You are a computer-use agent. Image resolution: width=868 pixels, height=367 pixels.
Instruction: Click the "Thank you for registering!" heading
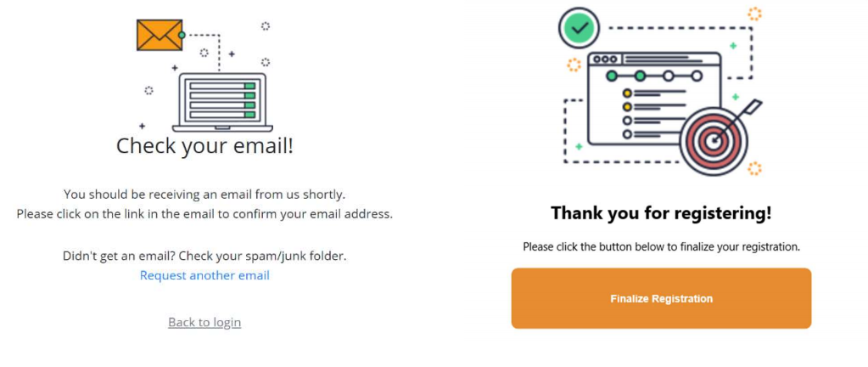click(x=661, y=213)
